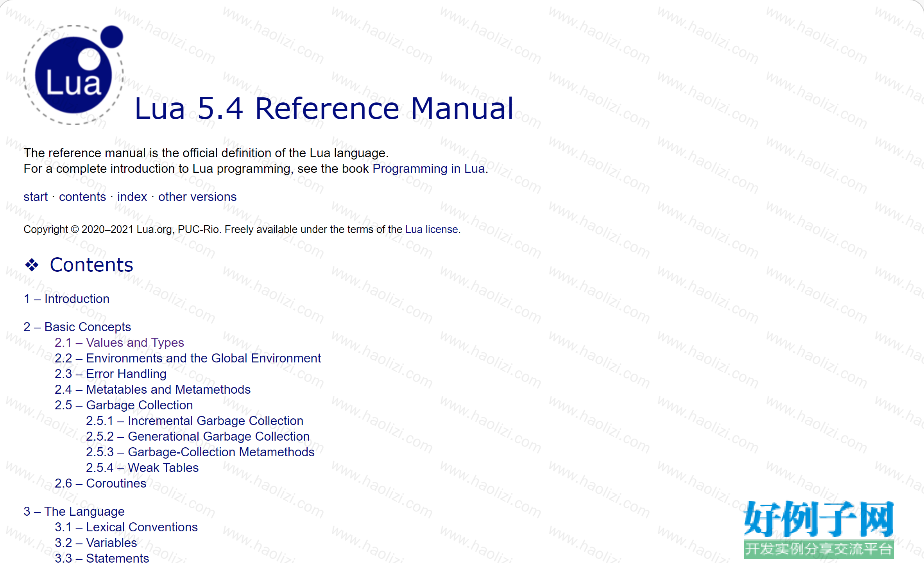Open 2.4 – Metatables and Metamethods

click(152, 389)
